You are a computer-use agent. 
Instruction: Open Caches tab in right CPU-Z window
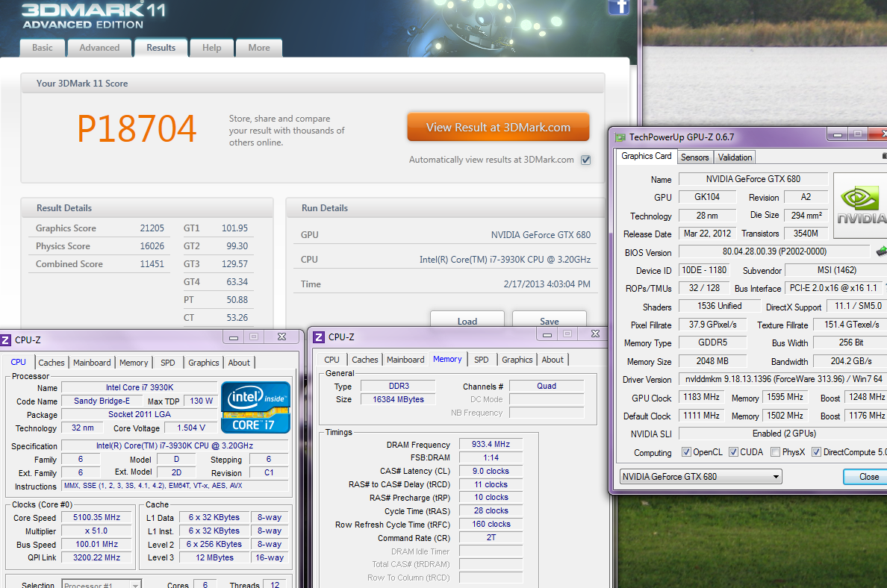click(365, 360)
